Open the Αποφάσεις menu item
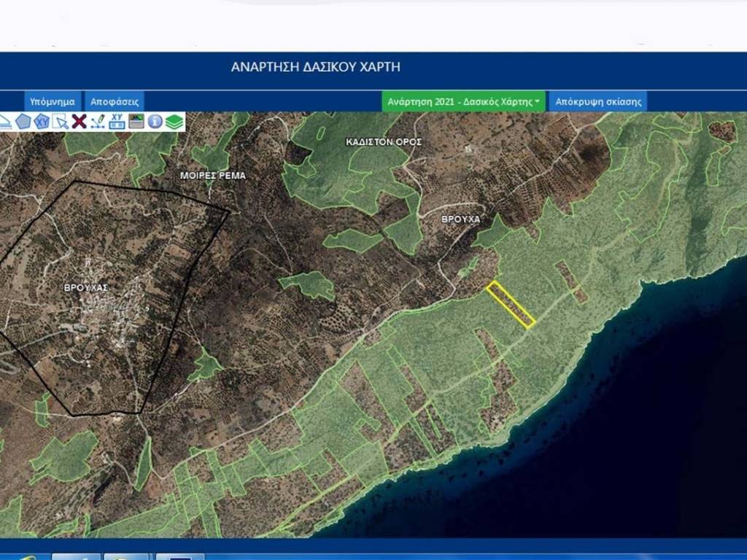Screen dimensions: 747x560 pos(115,101)
